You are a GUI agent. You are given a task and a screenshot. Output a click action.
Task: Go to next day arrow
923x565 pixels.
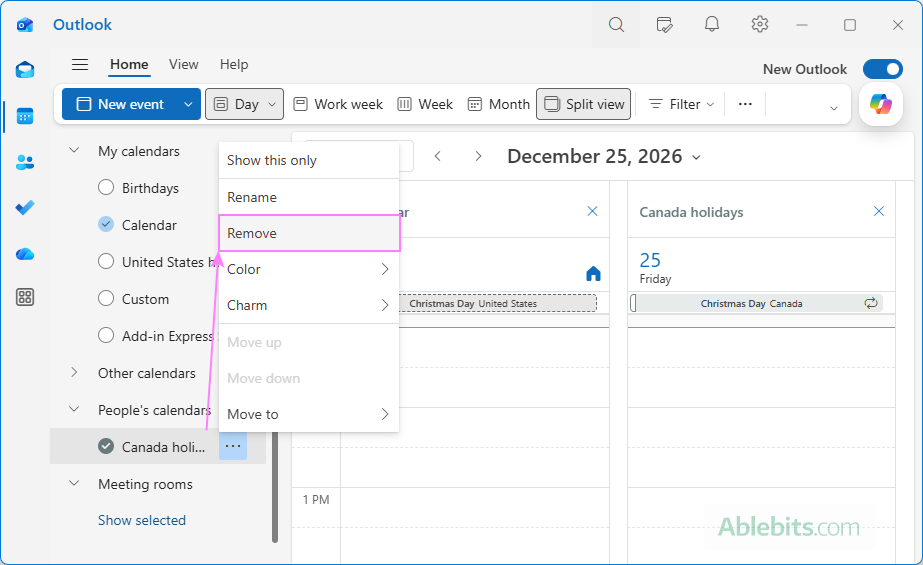(478, 157)
